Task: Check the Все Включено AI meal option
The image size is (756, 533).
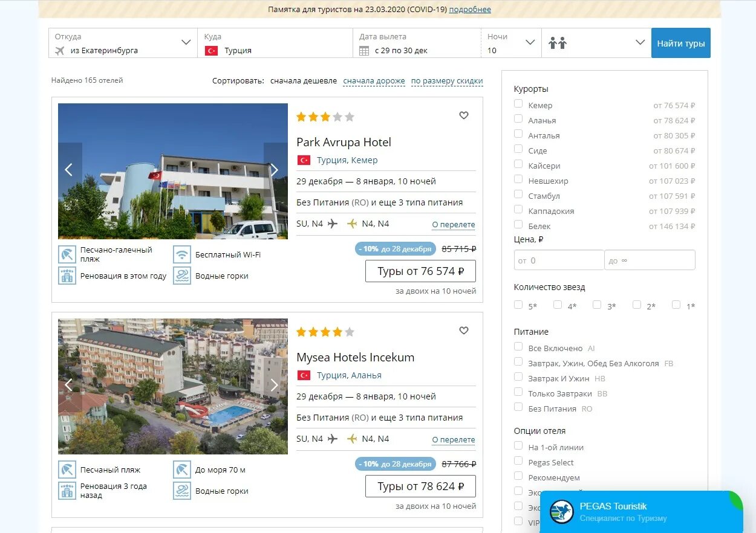Action: 518,346
